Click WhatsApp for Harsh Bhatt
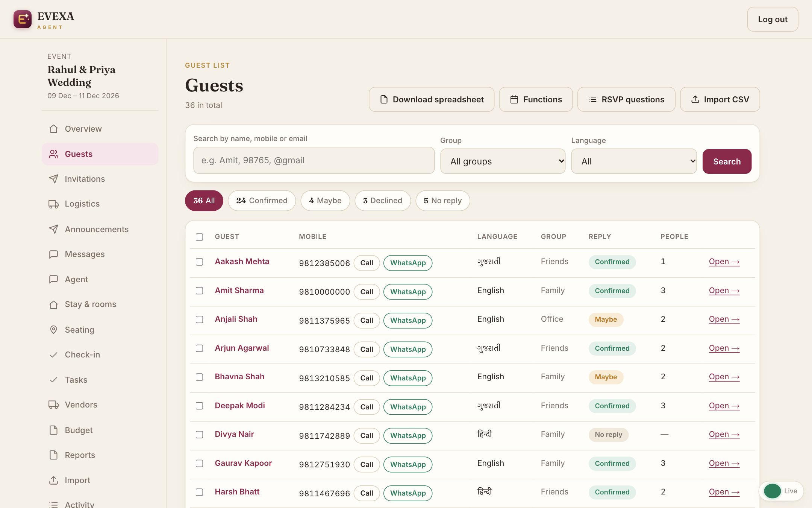The width and height of the screenshot is (812, 508). click(408, 493)
